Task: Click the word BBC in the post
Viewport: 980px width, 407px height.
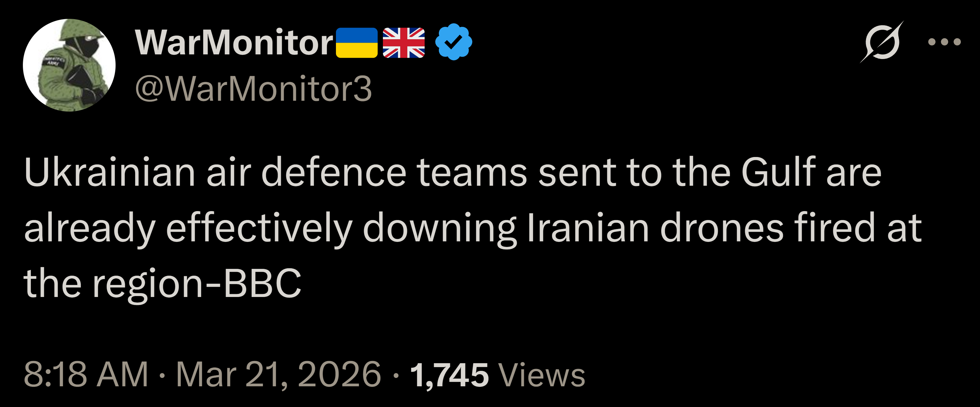Action: [x=262, y=283]
